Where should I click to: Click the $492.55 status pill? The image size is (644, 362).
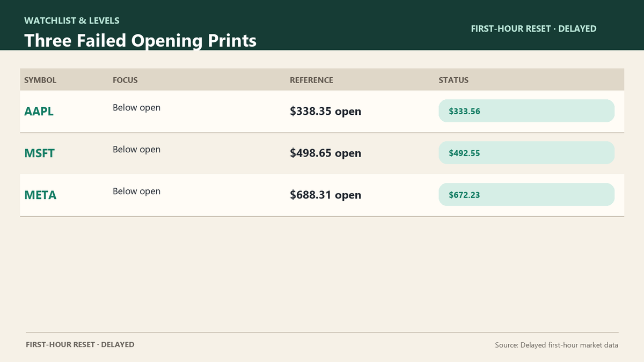(526, 153)
